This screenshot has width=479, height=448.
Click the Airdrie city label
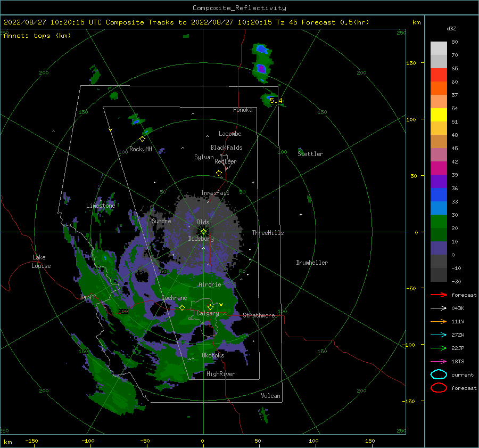click(210, 284)
